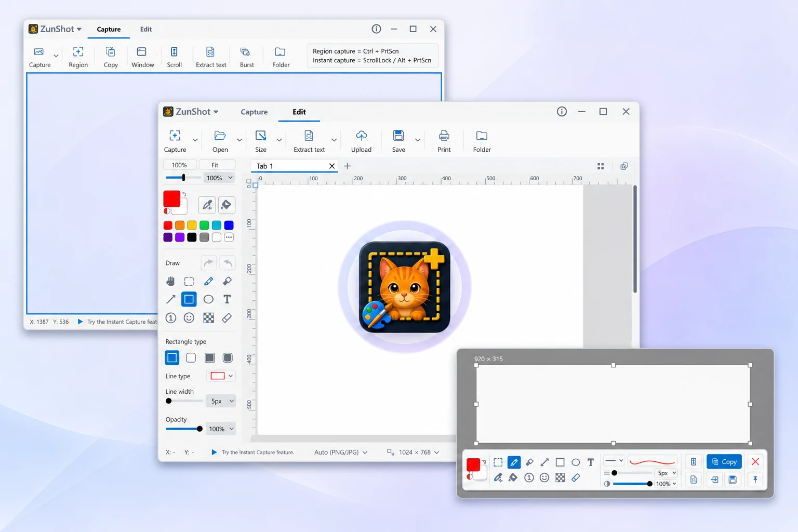This screenshot has width=798, height=532.
Task: Select the numbered step marker tool in Draw panel
Action: pos(170,318)
